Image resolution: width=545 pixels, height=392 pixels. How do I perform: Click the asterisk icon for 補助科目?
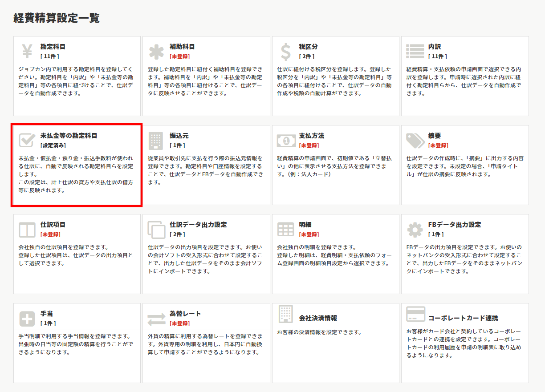pyautogui.click(x=156, y=51)
